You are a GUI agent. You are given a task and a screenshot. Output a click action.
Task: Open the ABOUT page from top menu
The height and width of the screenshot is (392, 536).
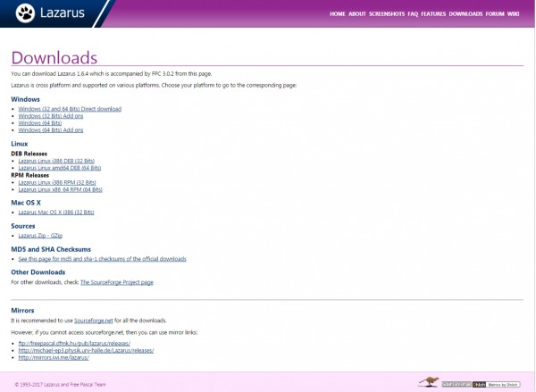pos(357,14)
